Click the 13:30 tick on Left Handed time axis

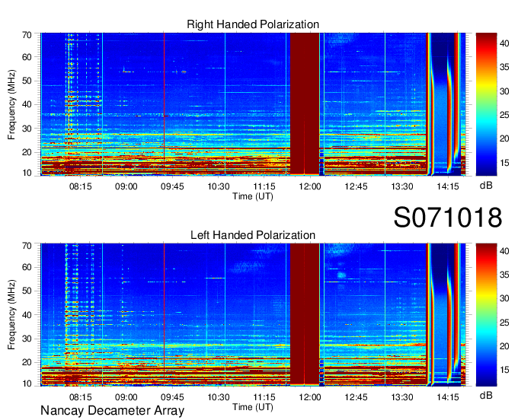[x=401, y=396]
